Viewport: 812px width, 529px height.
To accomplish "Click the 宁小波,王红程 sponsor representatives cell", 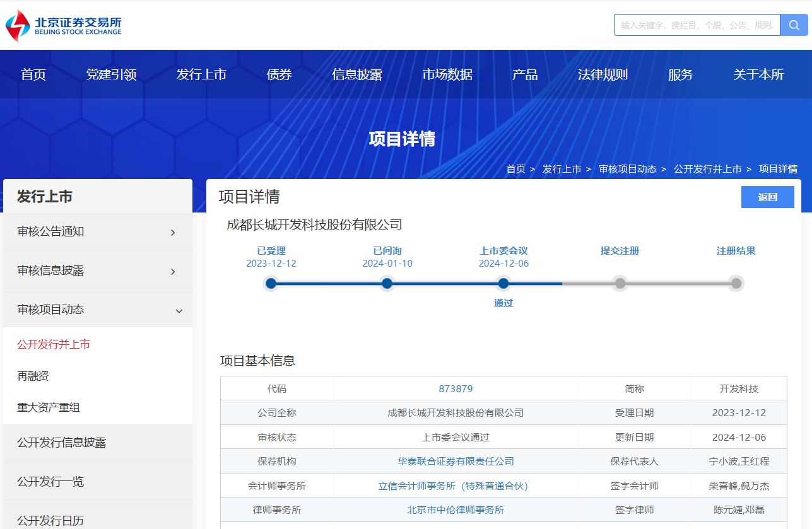I will [739, 462].
